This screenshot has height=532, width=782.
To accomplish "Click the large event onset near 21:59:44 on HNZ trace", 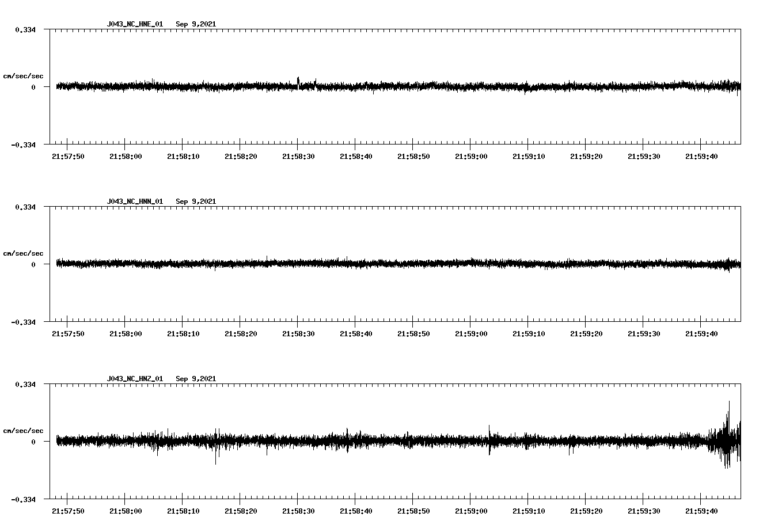I will tap(727, 435).
